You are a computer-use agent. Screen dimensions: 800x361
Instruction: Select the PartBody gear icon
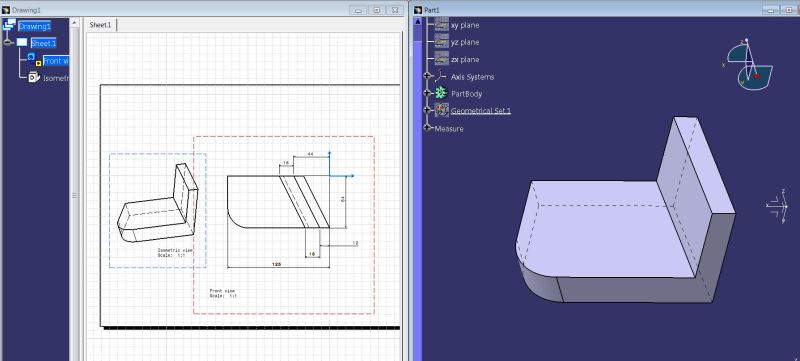[441, 93]
